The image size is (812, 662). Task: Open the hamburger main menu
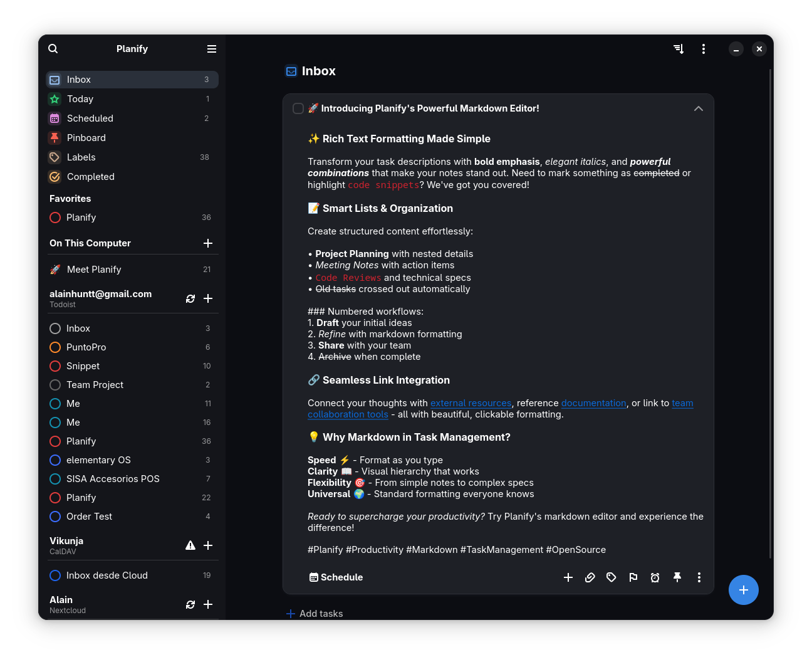pyautogui.click(x=212, y=49)
